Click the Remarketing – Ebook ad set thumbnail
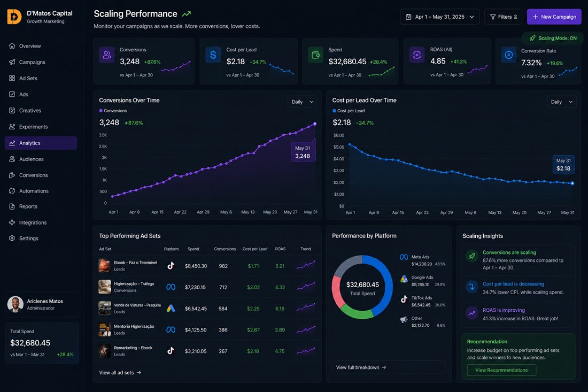Screen dimensions: 588x392 (104, 351)
